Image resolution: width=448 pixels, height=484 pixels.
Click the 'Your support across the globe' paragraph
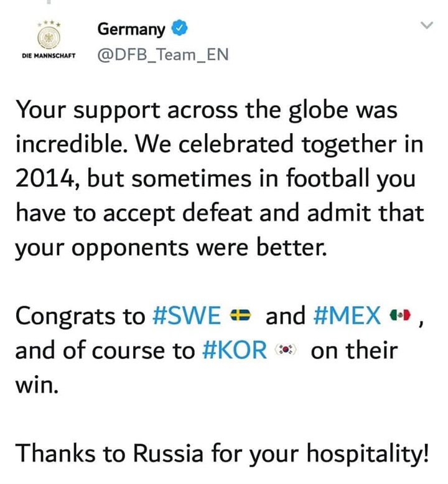[220, 179]
